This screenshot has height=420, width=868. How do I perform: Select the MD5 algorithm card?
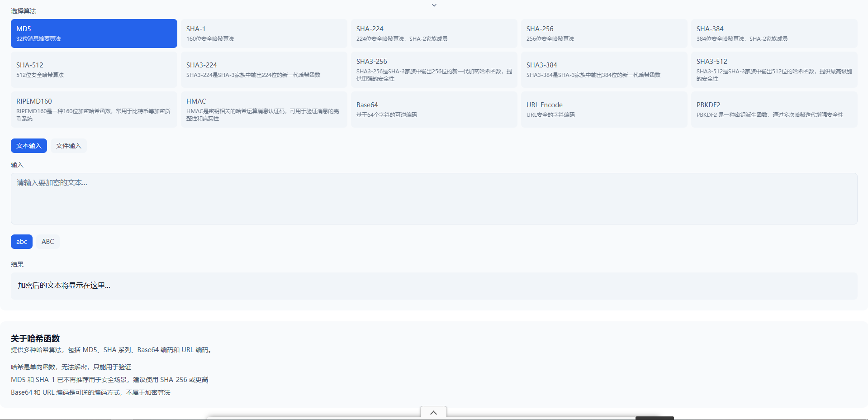tap(94, 33)
